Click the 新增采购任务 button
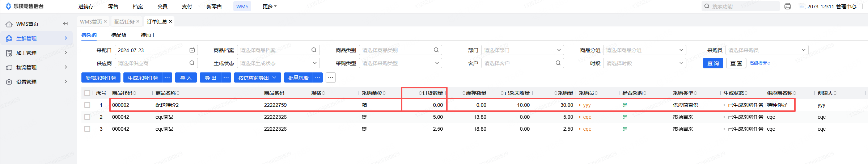868x164 pixels. tap(101, 78)
